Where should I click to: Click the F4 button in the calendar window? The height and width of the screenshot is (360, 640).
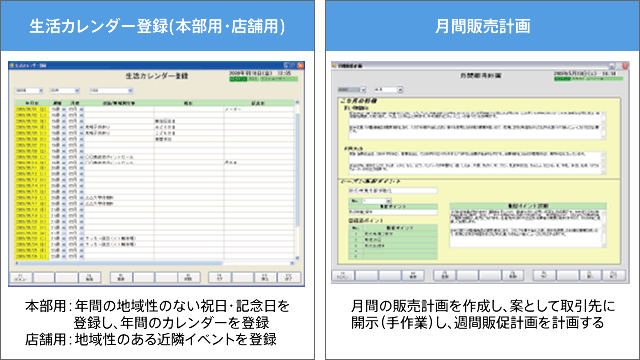point(89,278)
